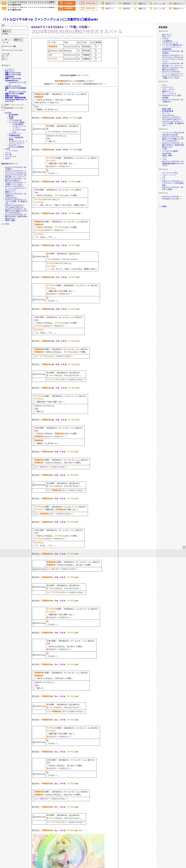Open 旧wiki menu link
186x868 pixels.
pos(7,158)
